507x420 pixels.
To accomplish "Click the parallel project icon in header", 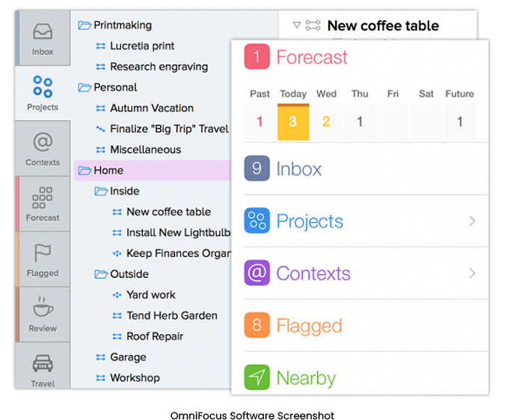I will click(313, 25).
